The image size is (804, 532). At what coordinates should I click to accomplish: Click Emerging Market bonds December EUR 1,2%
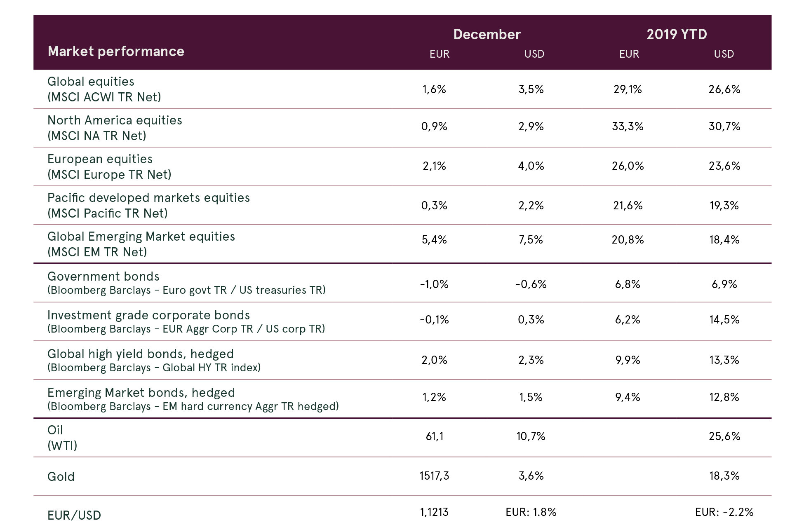434,397
